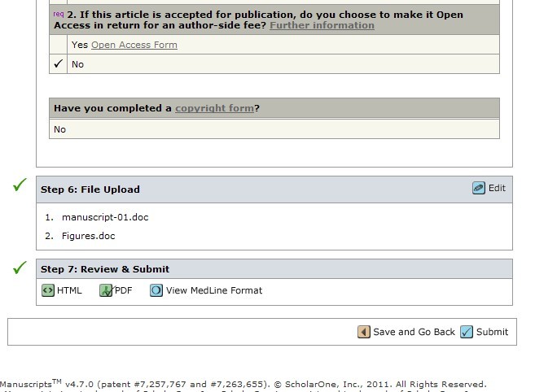The image size is (535, 392).
Task: Follow the copyright form link
Action: [x=214, y=108]
